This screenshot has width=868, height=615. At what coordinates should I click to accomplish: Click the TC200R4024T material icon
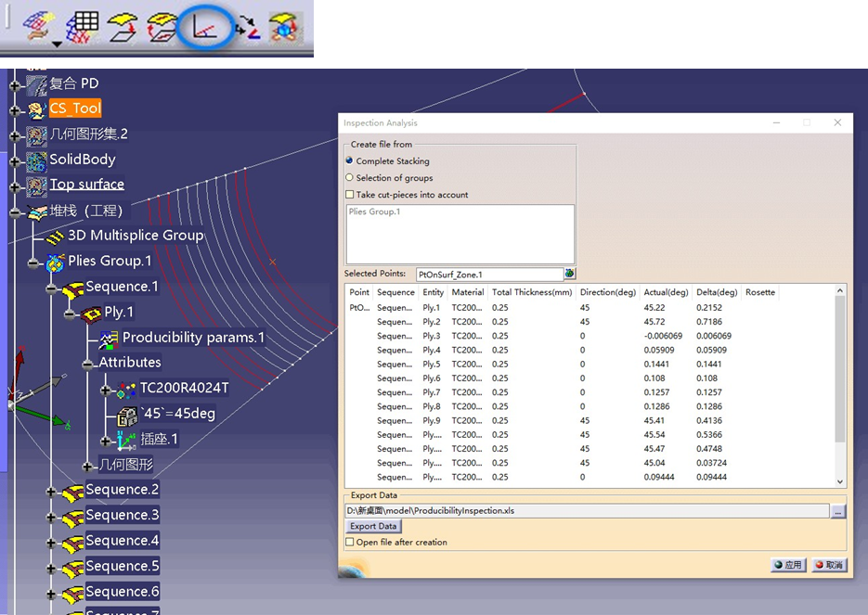tap(126, 390)
